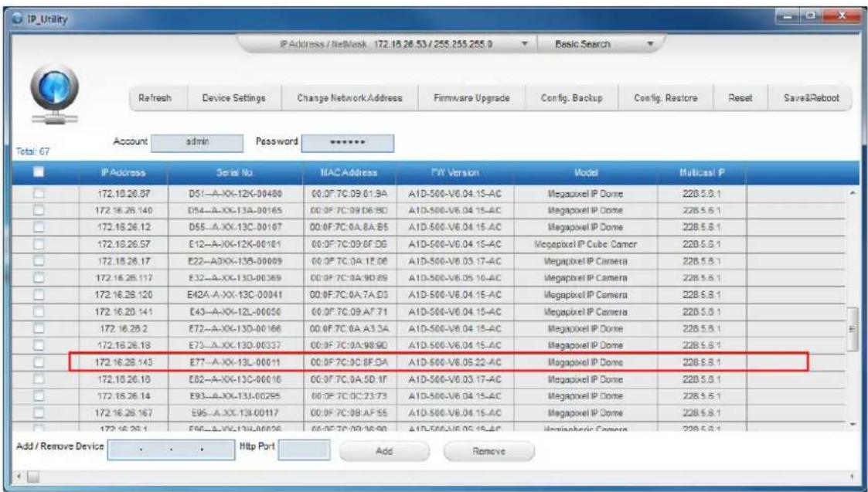Image resolution: width=868 pixels, height=492 pixels.
Task: Sort by MAC Address column header
Action: pyautogui.click(x=349, y=173)
